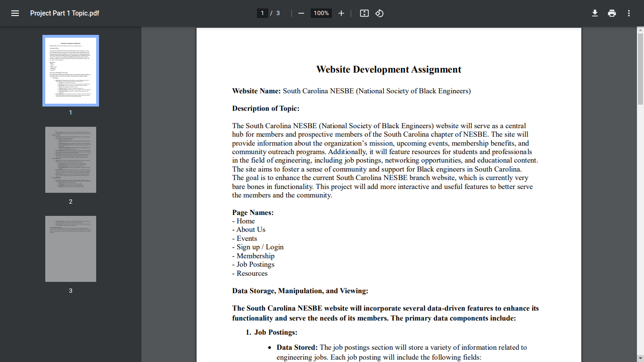Click the scrollbar up arrow
Viewport: 644px width, 362px height.
tap(640, 31)
